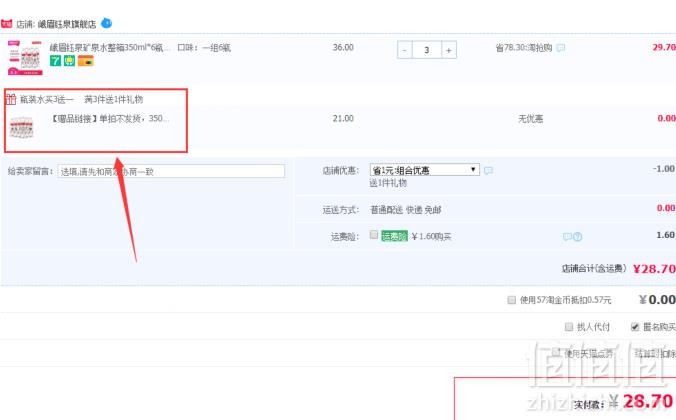This screenshot has height=420, width=676.
Task: Click the 送1件礼物 text under dropdown
Action: point(388,183)
